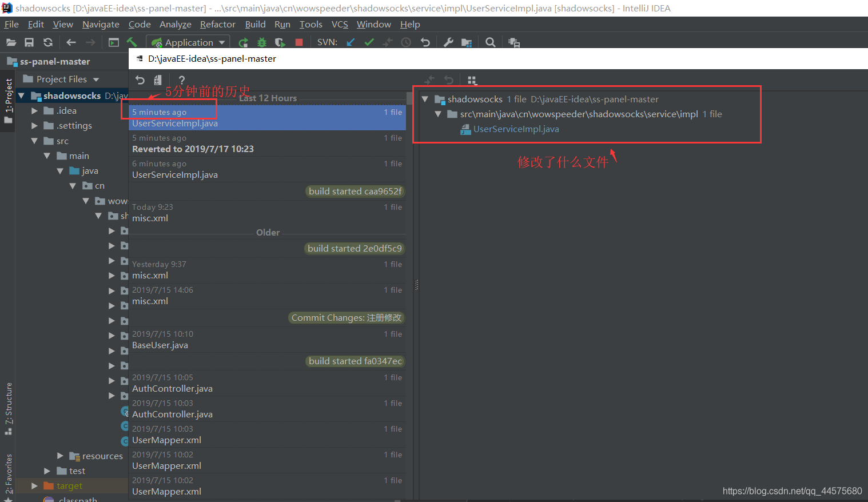
Task: Open the Tools menu
Action: tap(311, 24)
